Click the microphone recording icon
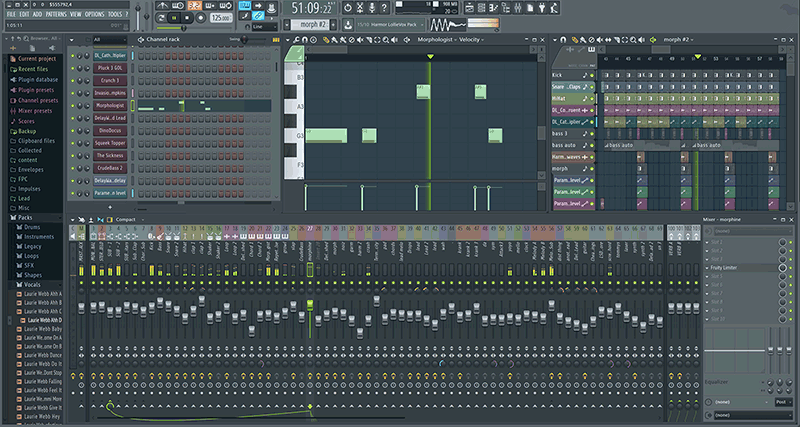This screenshot has height=427, width=800. tap(372, 7)
